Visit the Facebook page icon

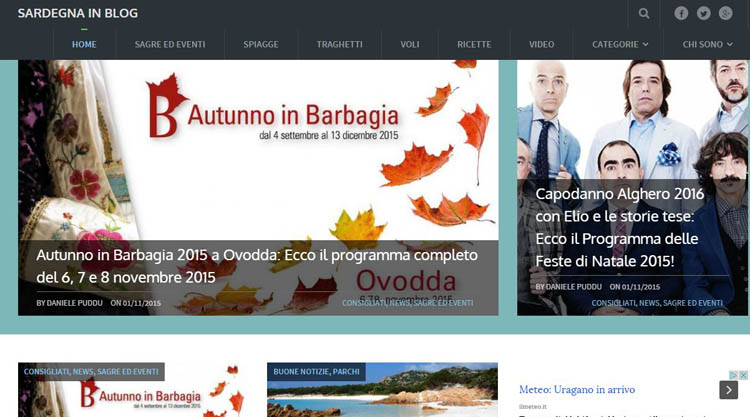pyautogui.click(x=681, y=13)
